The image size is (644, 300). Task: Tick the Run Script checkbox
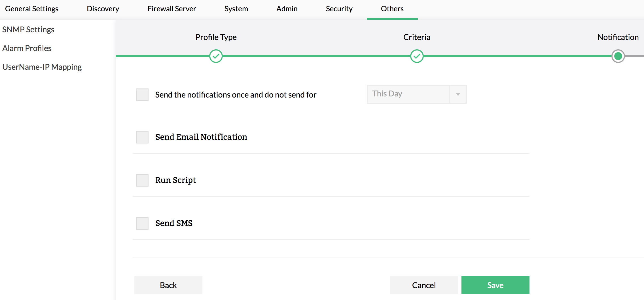coord(142,180)
